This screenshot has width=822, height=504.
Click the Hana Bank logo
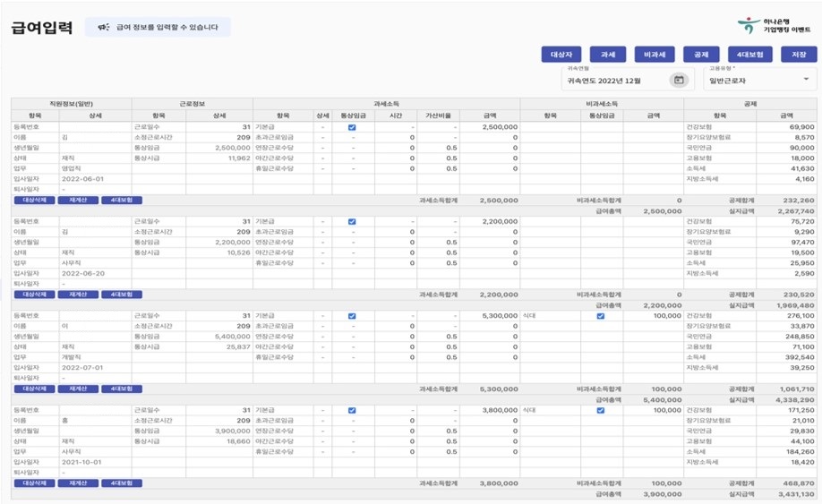coord(748,25)
